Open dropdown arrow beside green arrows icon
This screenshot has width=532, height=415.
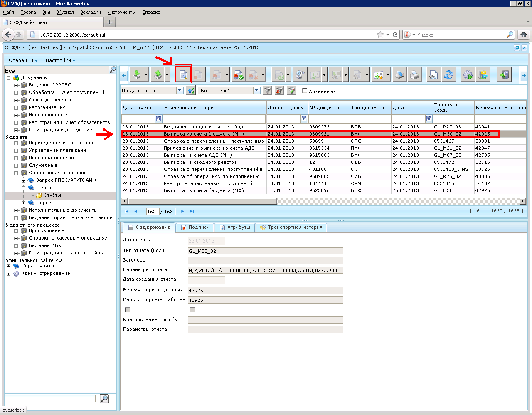tap(388, 75)
